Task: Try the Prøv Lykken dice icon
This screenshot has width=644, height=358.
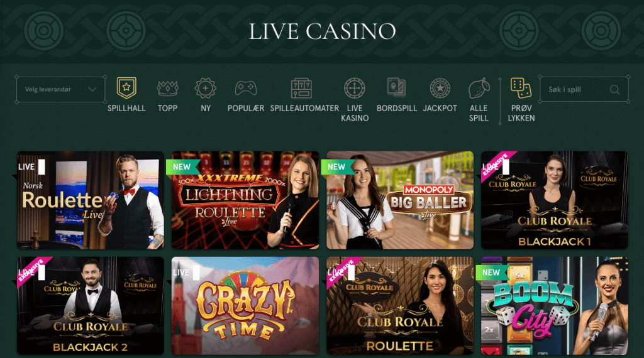Action: [x=521, y=88]
